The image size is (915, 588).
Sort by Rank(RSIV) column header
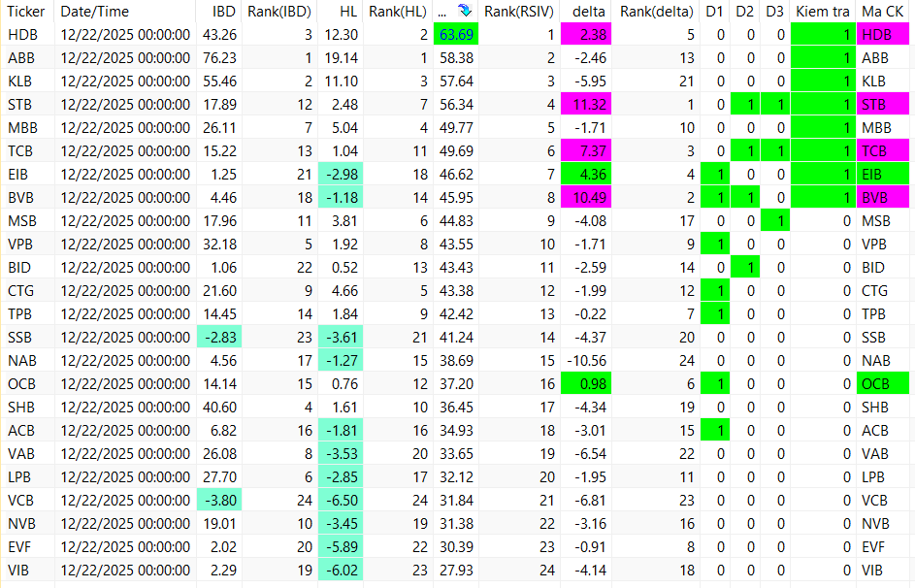(x=519, y=11)
